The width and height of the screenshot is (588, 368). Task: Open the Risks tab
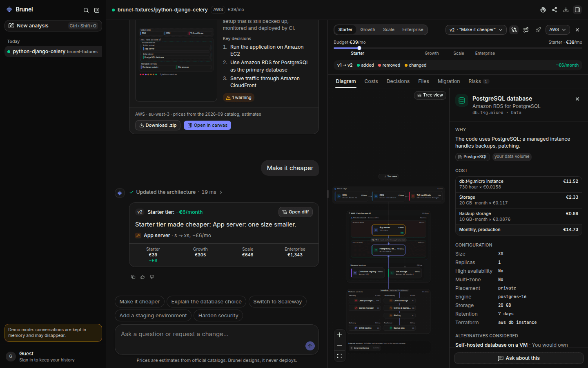479,81
